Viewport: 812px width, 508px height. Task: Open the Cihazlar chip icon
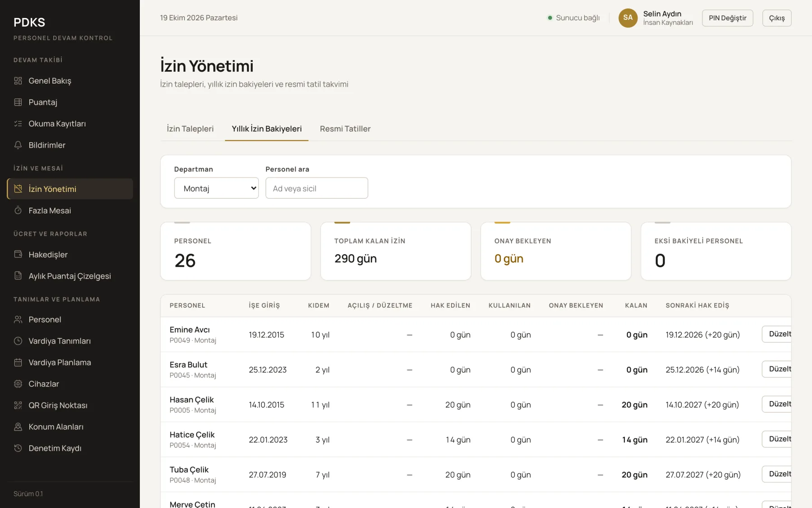coord(18,384)
